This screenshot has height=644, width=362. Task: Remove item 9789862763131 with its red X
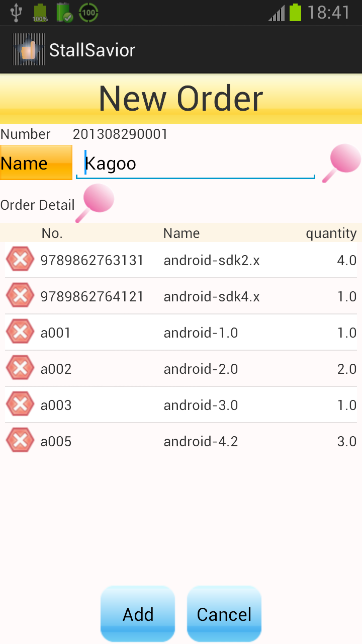tap(20, 260)
